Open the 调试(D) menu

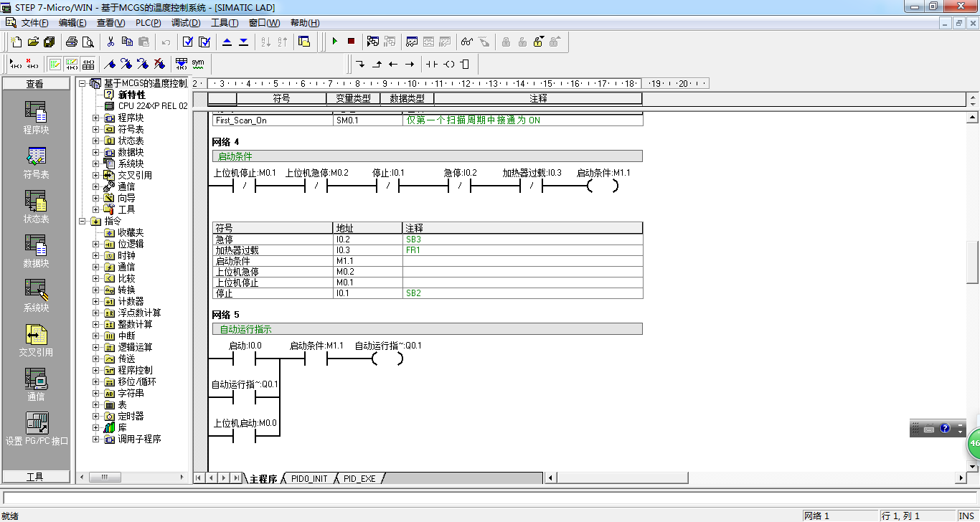pos(186,23)
